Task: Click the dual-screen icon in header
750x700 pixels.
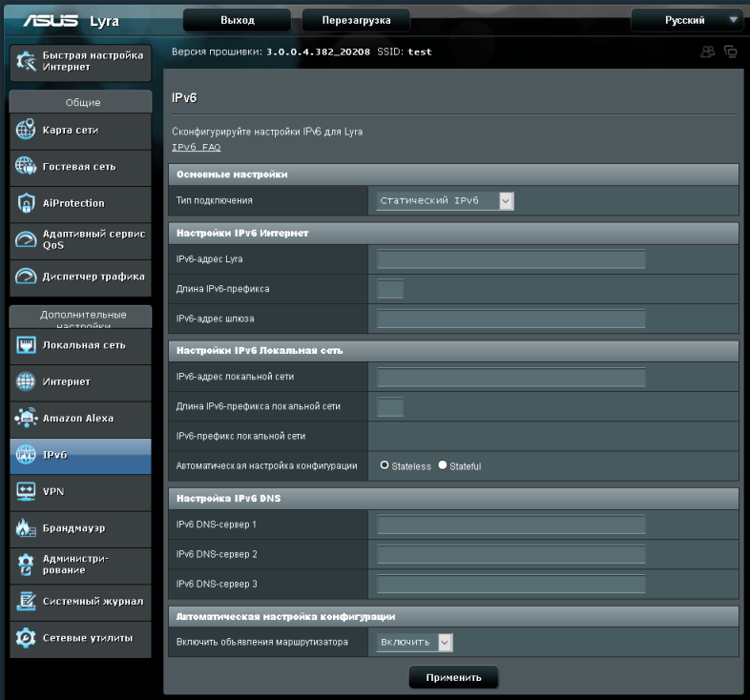Action: click(x=730, y=51)
